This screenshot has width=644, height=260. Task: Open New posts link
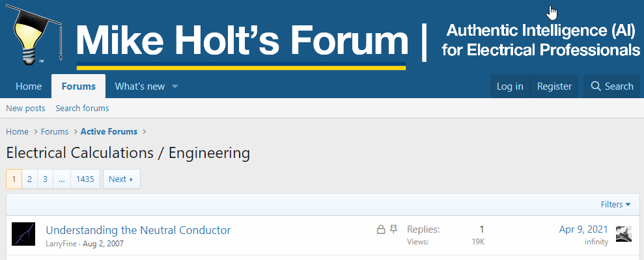[25, 109]
